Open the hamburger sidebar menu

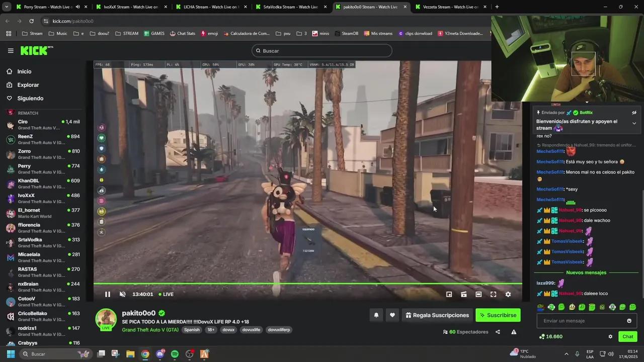click(11, 51)
